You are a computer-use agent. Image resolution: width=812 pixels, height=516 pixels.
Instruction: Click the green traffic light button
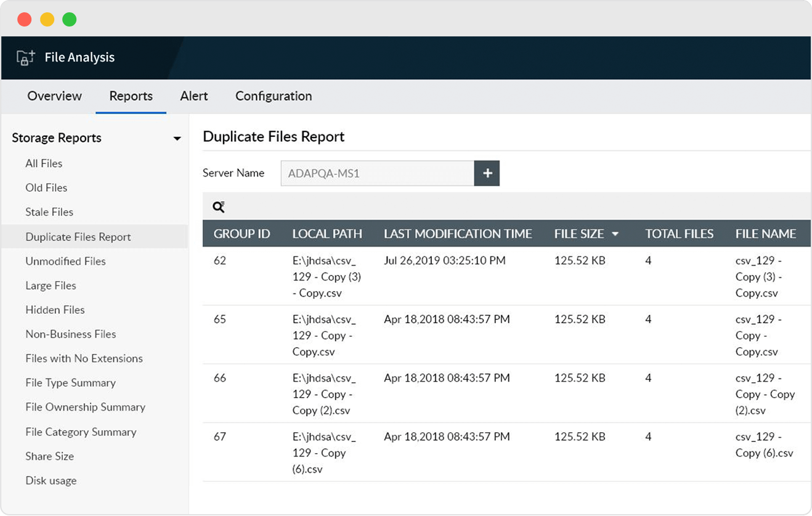(69, 19)
